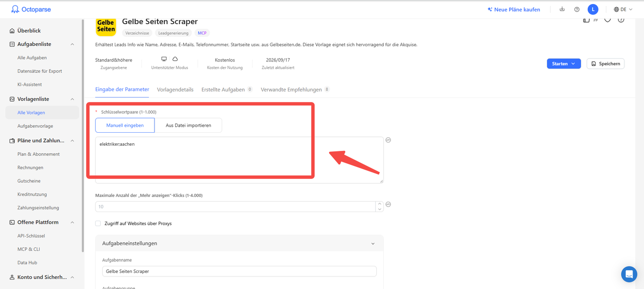Open the chat support bubble
Image resolution: width=644 pixels, height=289 pixels.
coord(629,274)
